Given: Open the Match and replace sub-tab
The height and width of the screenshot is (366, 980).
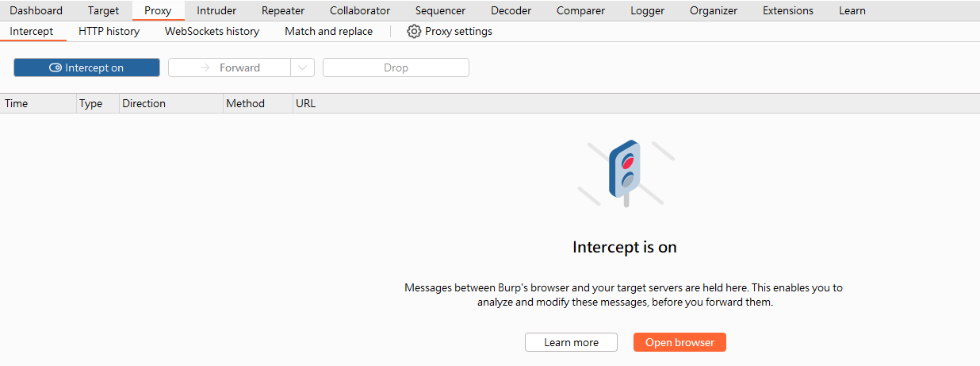Looking at the screenshot, I should click(x=328, y=32).
